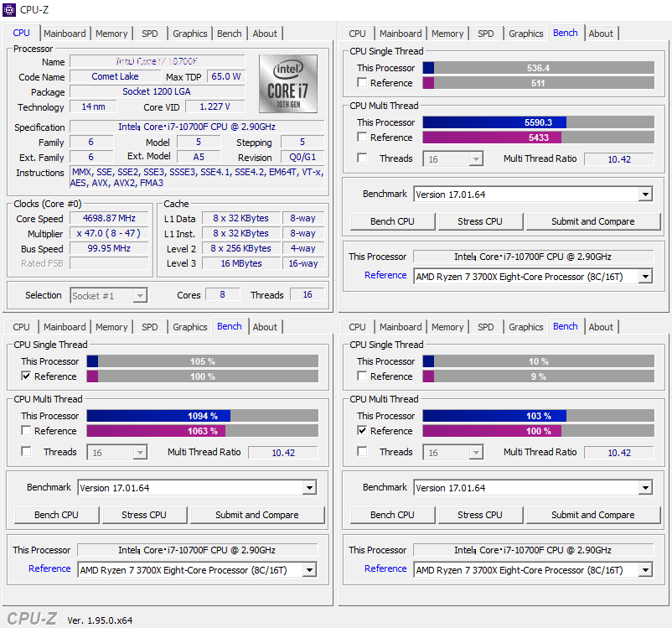Switch to the Mainboard tab in the upper-left panel

click(x=65, y=34)
